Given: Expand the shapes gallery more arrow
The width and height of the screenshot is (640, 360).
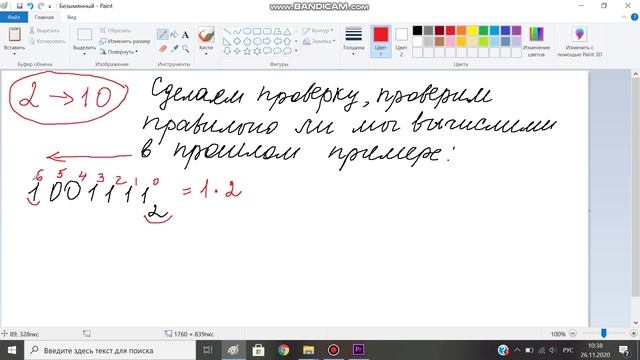Looking at the screenshot, I should click(x=296, y=51).
